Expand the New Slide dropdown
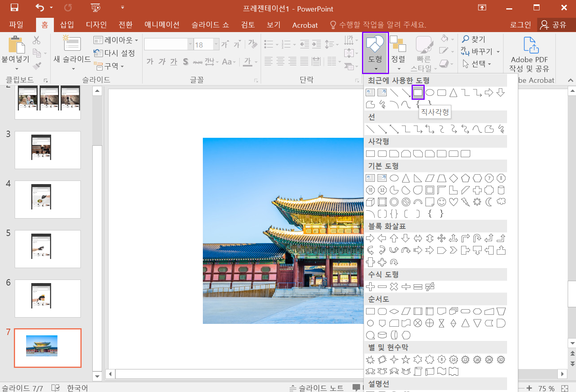This screenshot has height=392, width=576. pos(72,64)
